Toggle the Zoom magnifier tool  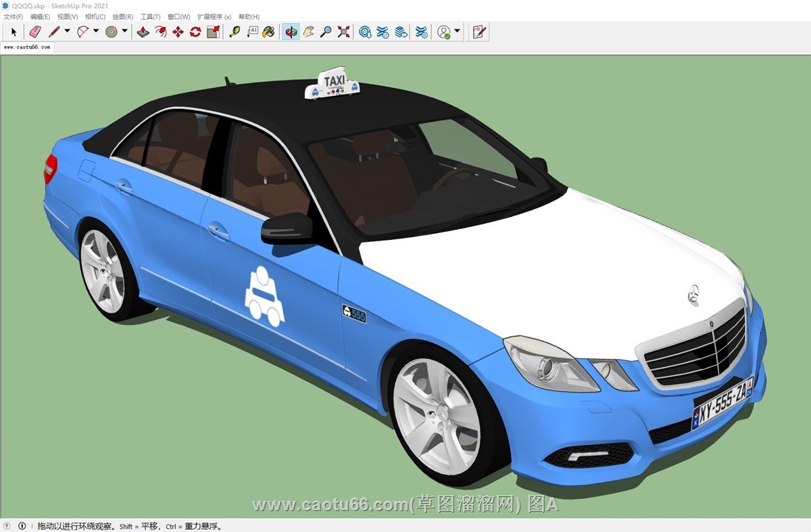point(326,32)
